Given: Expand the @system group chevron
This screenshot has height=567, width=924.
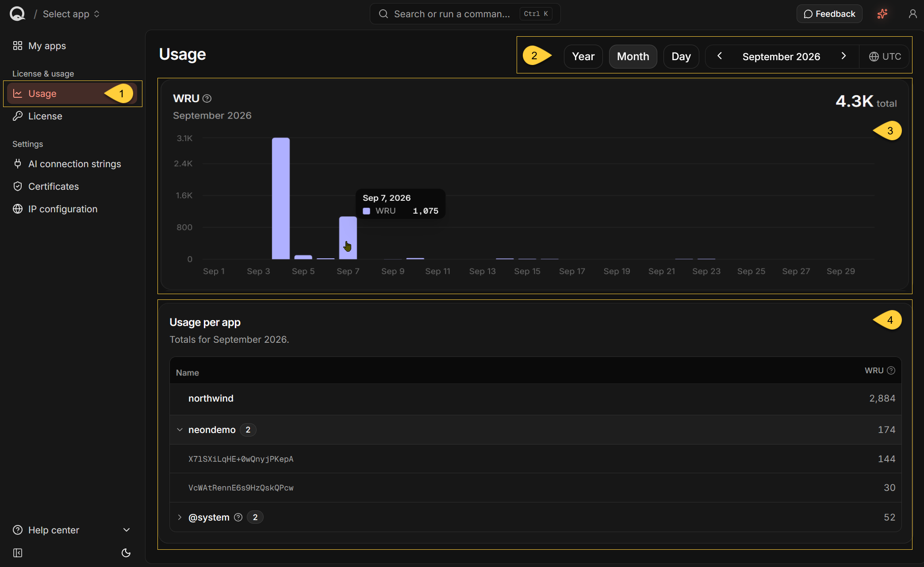Looking at the screenshot, I should click(x=180, y=517).
